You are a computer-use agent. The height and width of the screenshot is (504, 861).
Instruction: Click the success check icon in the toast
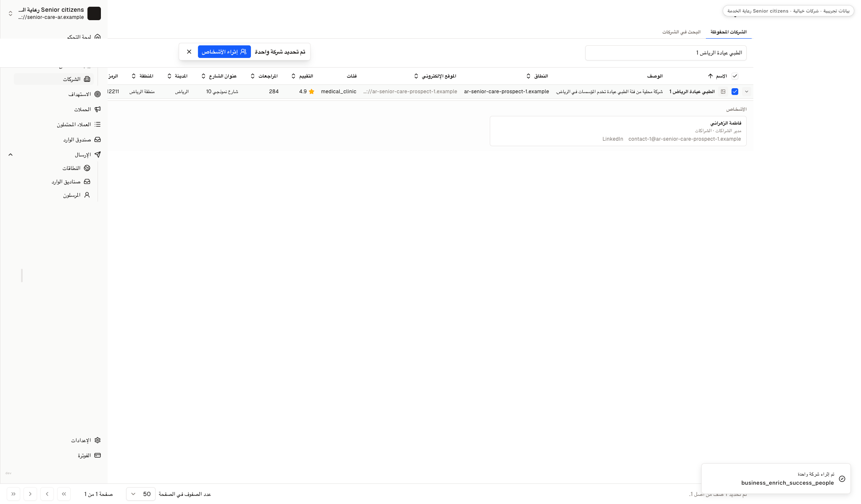pos(842,479)
